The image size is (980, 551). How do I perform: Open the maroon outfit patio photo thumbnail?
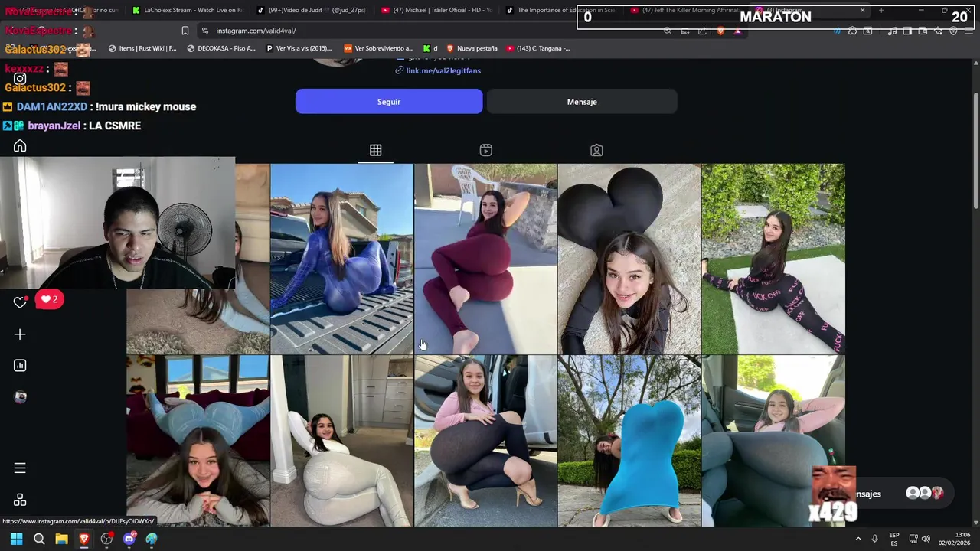(485, 259)
